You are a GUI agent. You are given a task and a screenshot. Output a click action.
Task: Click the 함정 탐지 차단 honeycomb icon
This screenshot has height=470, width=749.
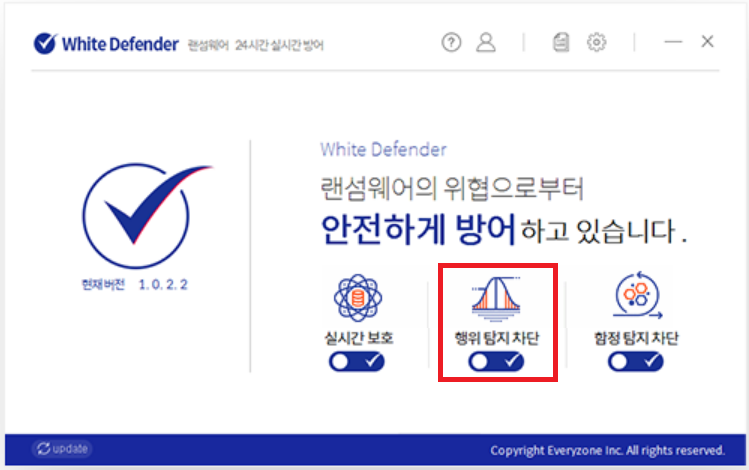coord(637,295)
